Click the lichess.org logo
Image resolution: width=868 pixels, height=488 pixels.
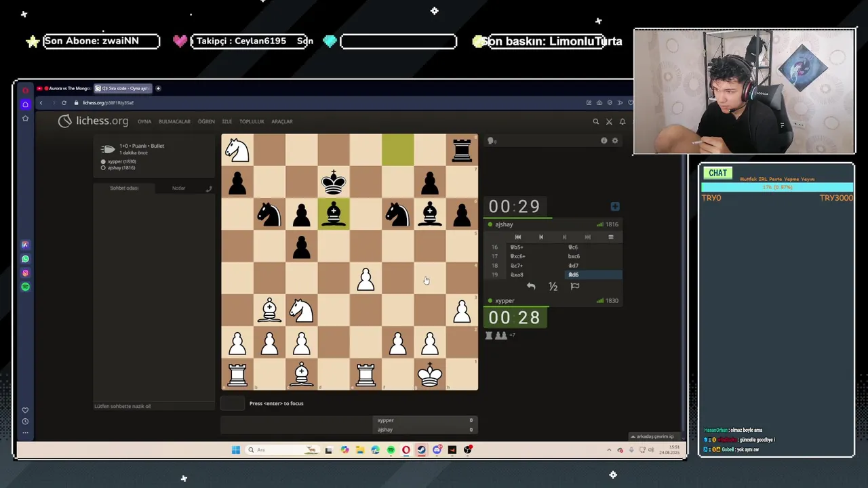[93, 121]
